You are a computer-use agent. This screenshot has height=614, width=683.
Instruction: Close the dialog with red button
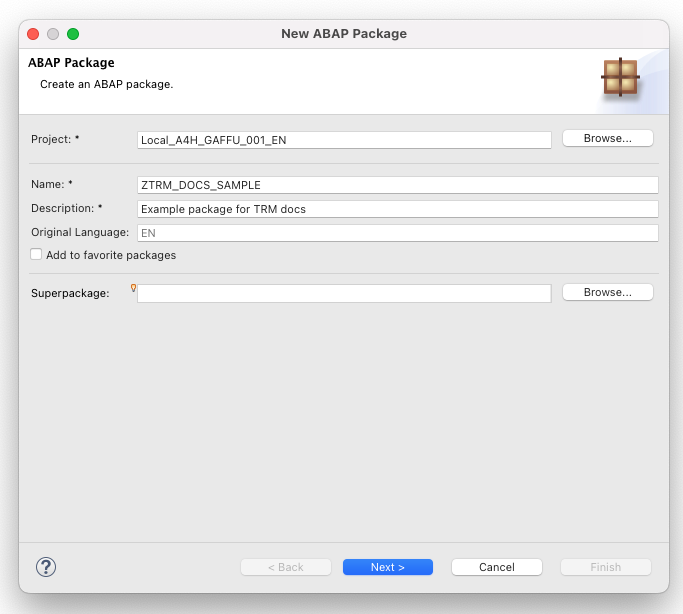[x=33, y=34]
